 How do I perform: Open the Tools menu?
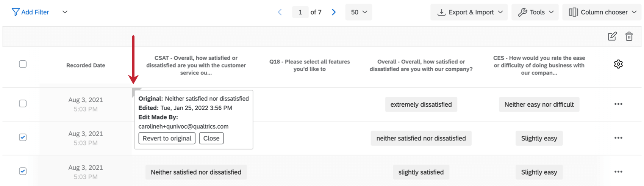point(535,12)
